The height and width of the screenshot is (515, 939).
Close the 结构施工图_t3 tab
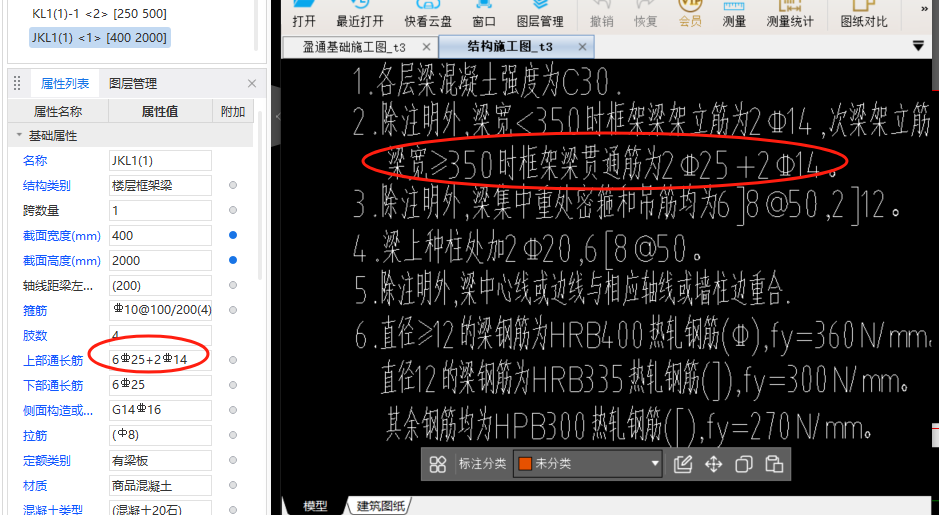[x=582, y=47]
